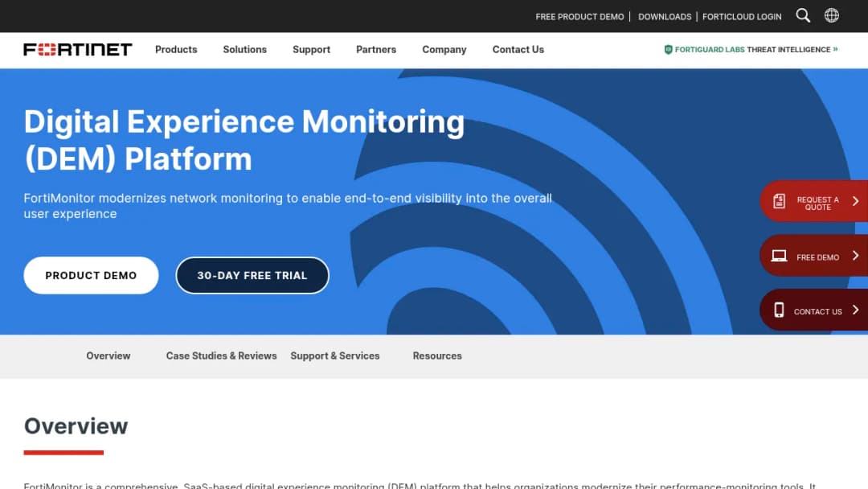Open the Products menu
868x489 pixels.
click(x=176, y=49)
